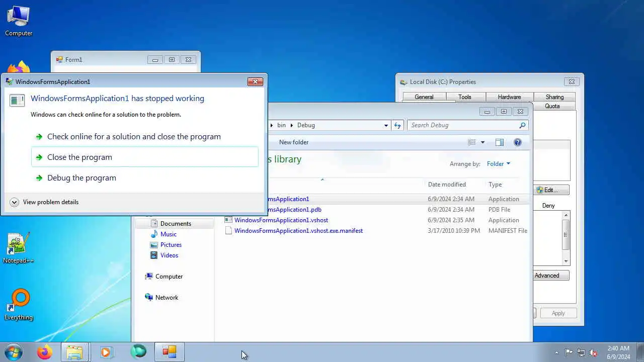The height and width of the screenshot is (362, 644).
Task: Open Notepad++ desktop shortcut
Action: (19, 248)
